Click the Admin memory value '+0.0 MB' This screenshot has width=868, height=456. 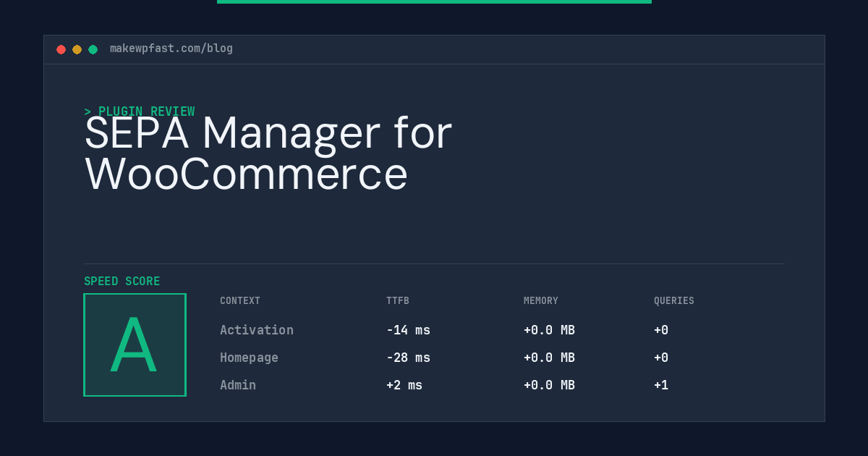click(549, 385)
